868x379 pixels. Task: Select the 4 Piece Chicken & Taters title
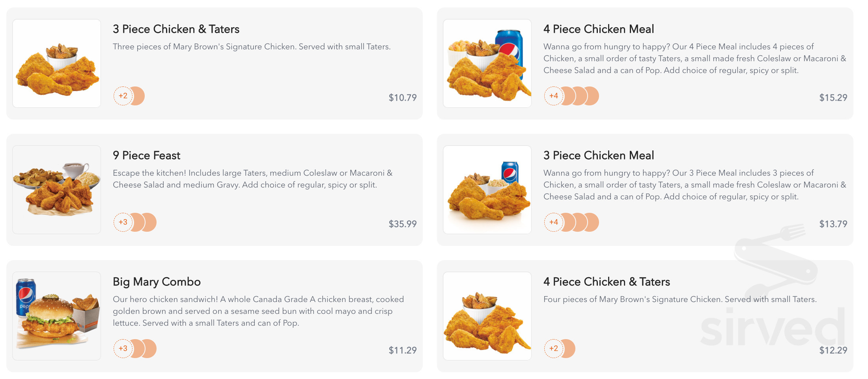pyautogui.click(x=607, y=281)
